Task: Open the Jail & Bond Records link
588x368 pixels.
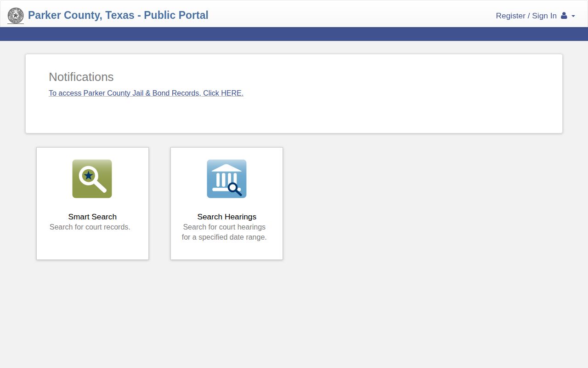Action: click(x=146, y=93)
